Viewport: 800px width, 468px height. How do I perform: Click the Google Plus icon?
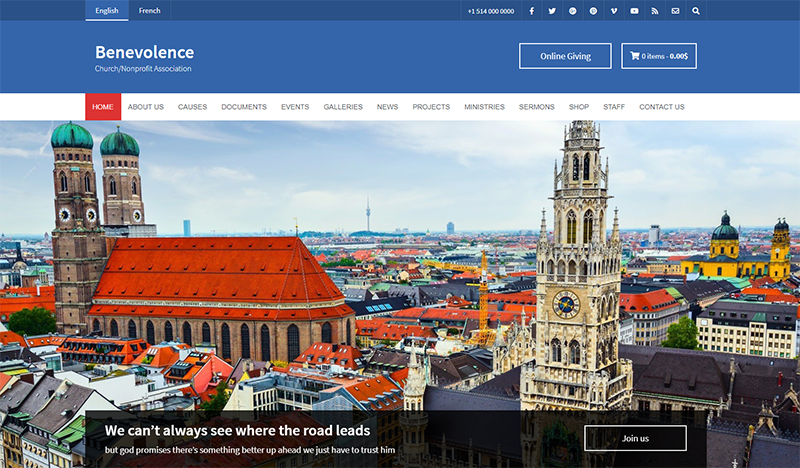(x=572, y=11)
